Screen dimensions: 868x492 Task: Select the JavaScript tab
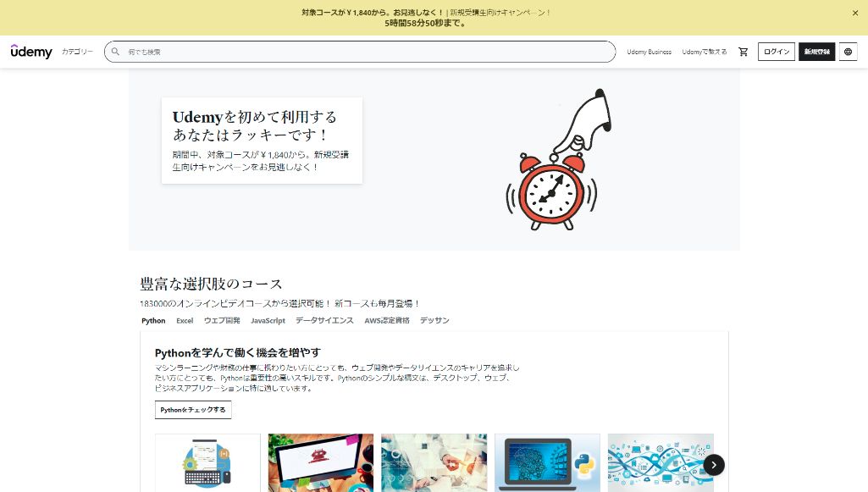268,320
